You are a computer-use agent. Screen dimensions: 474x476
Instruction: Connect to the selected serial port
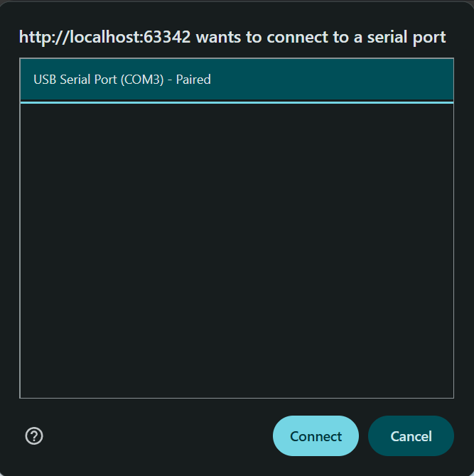(x=316, y=436)
